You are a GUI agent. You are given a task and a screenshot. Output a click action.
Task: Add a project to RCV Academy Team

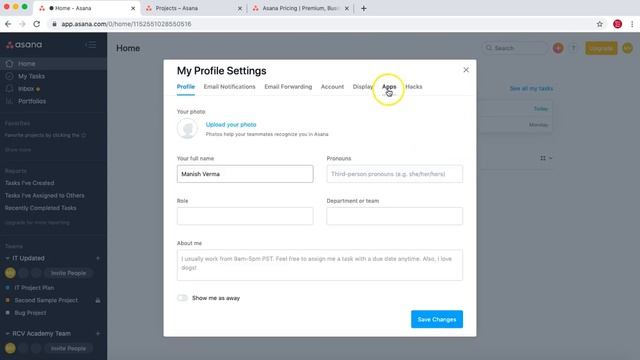98,333
